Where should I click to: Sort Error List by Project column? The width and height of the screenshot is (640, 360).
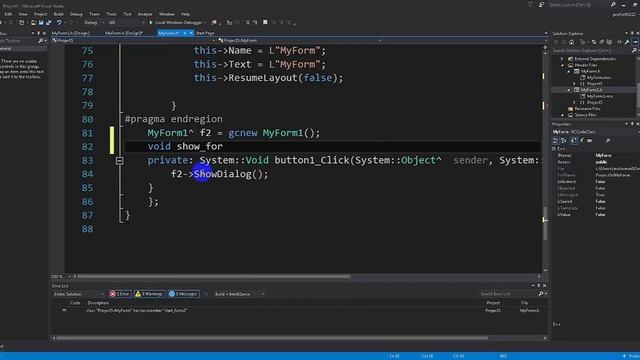tap(493, 303)
